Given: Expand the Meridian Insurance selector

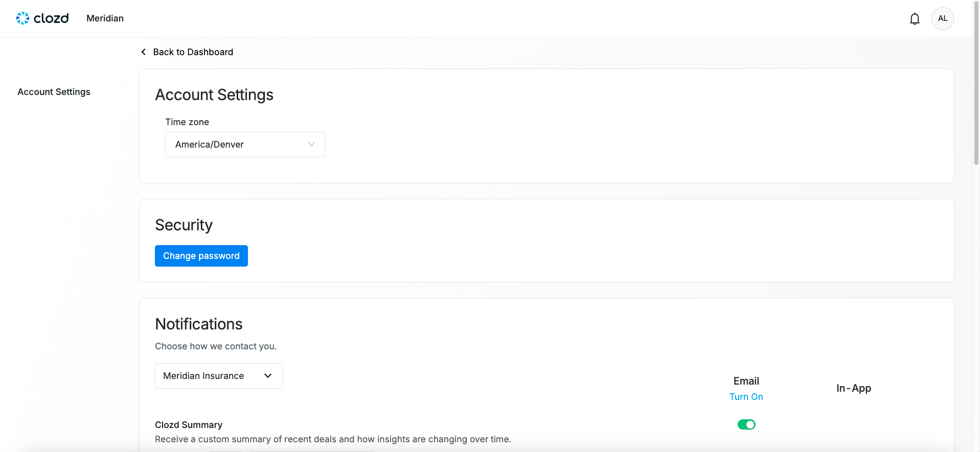Looking at the screenshot, I should tap(219, 376).
